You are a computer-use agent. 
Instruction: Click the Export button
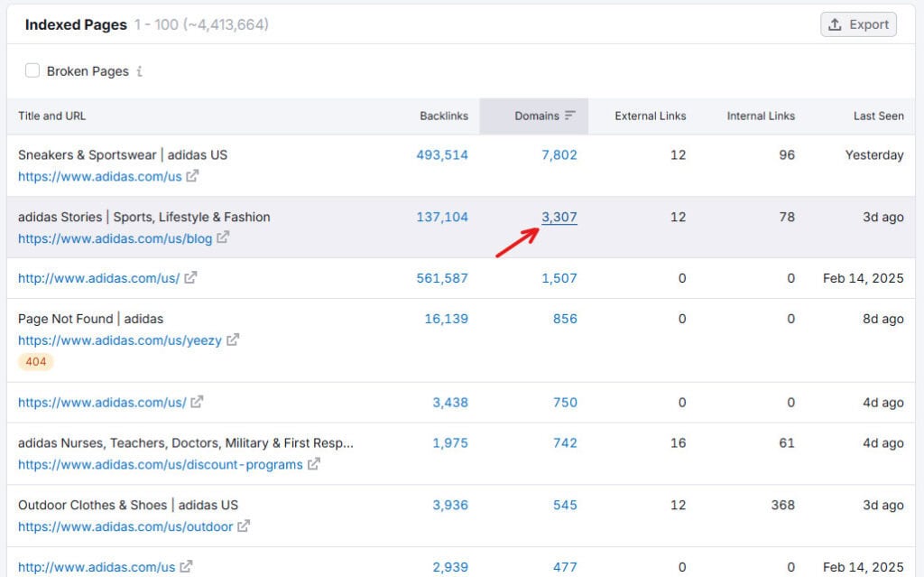(x=858, y=24)
